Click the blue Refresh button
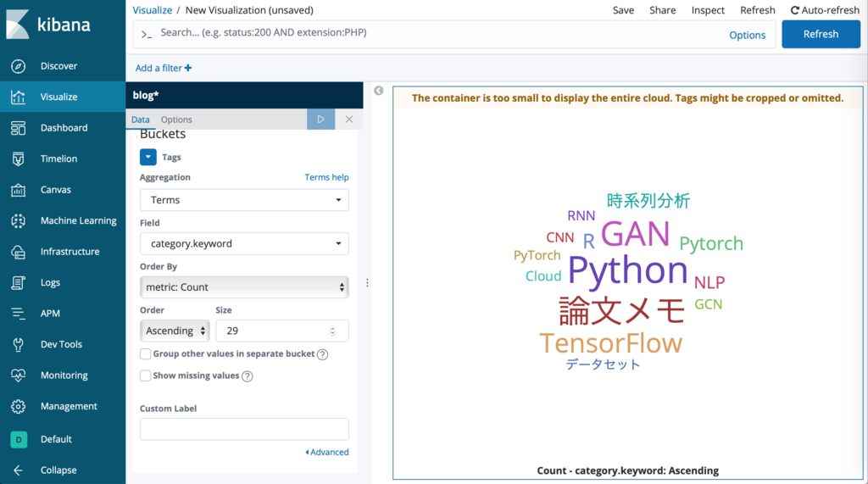The width and height of the screenshot is (868, 484). pyautogui.click(x=821, y=34)
